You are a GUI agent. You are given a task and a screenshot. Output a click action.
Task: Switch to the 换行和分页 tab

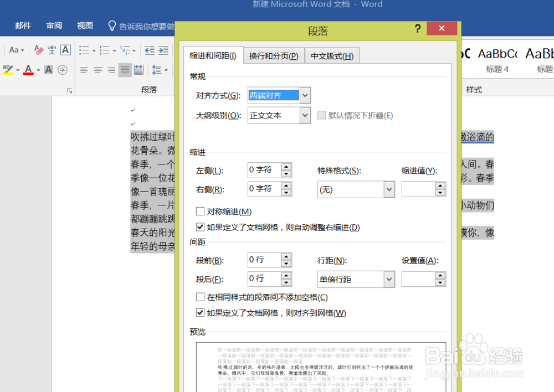(x=274, y=56)
